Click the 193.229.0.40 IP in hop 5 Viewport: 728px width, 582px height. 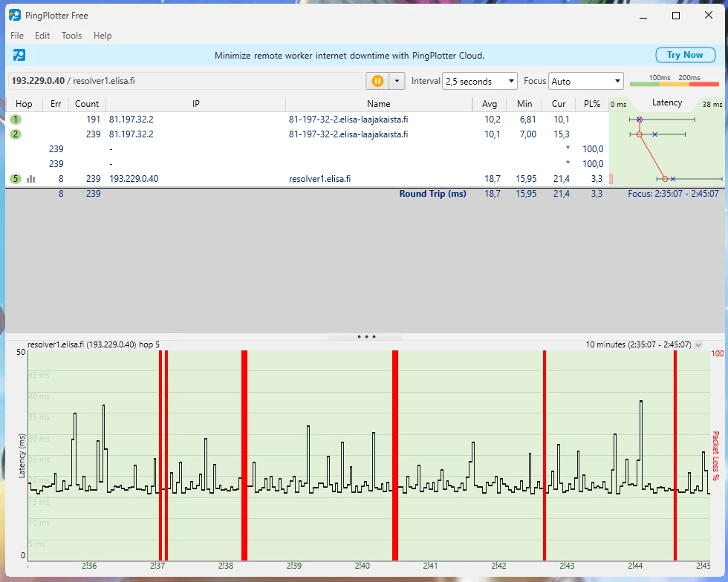coord(134,179)
